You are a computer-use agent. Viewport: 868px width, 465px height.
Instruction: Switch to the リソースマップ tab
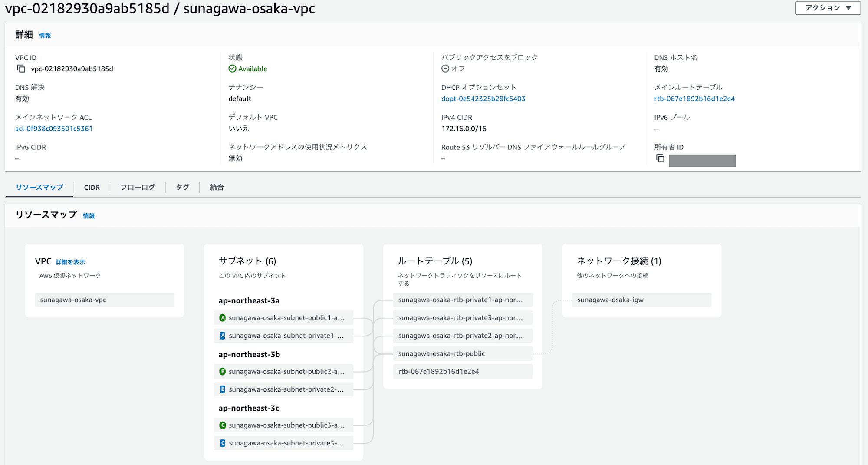39,187
